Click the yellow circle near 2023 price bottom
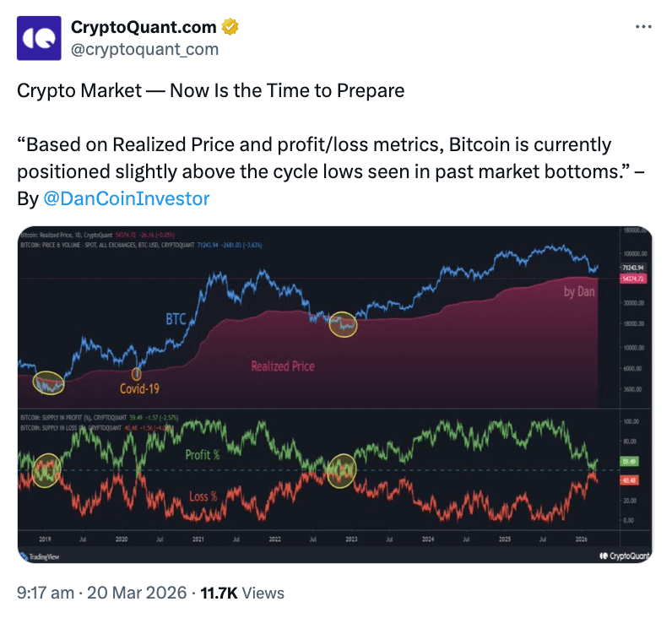This screenshot has height=618, width=672. point(343,324)
